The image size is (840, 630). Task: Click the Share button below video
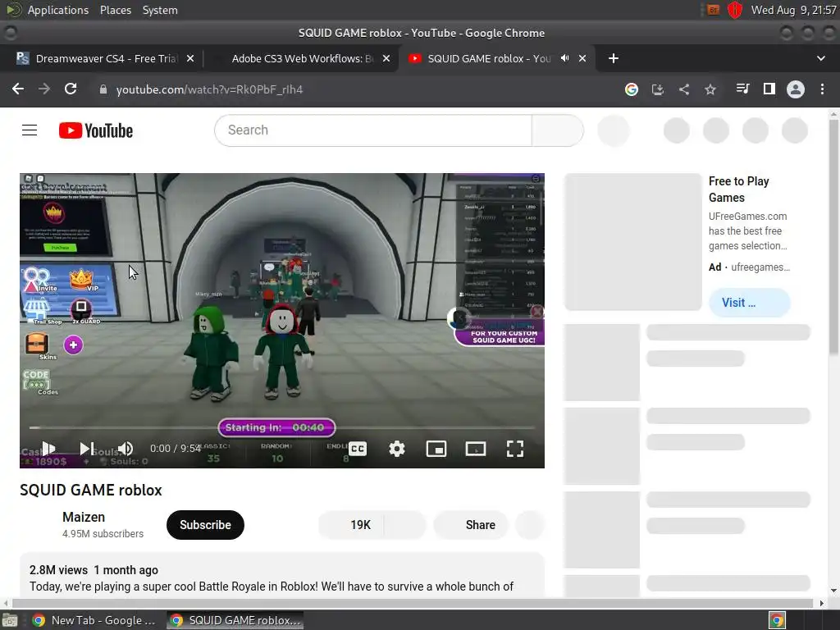[471, 525]
